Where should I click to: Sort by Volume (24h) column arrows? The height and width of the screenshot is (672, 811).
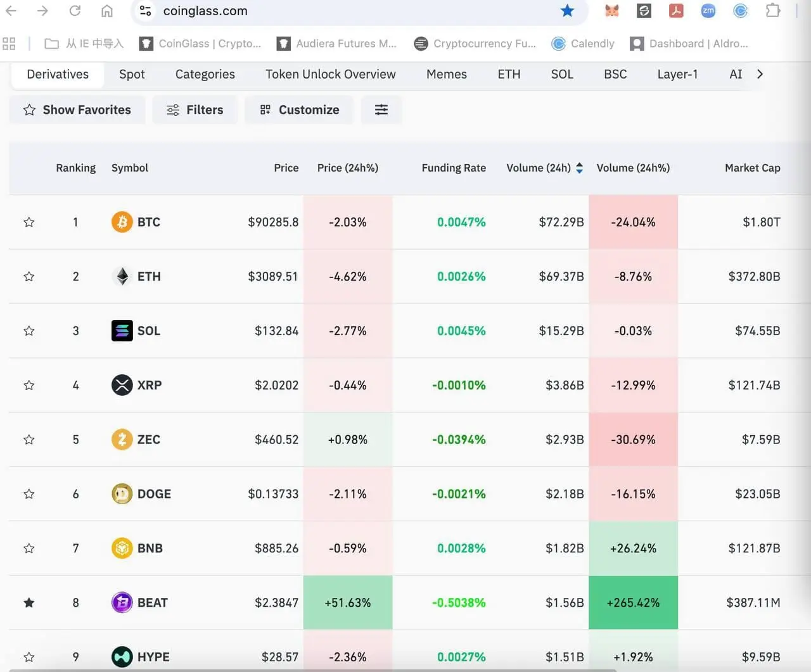[x=579, y=168]
